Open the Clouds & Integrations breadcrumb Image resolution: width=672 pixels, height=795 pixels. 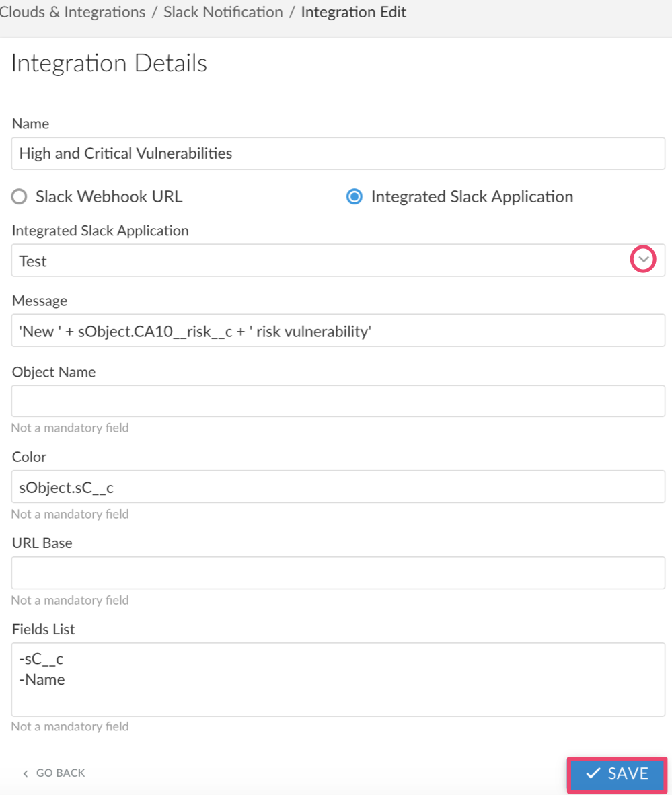(73, 12)
